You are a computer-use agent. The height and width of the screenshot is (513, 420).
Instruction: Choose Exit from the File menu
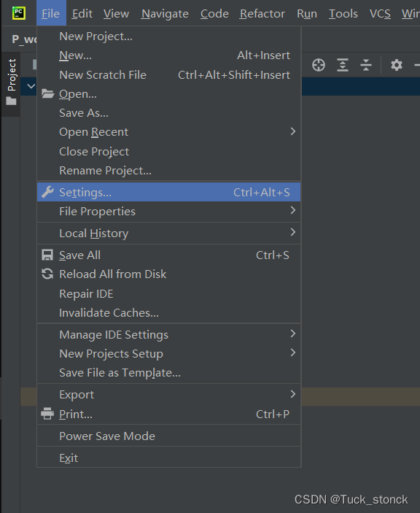168,458
